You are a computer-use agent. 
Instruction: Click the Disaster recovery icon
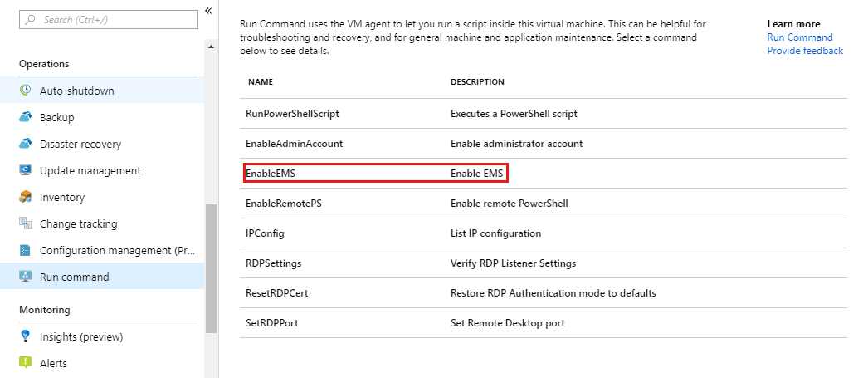point(25,144)
